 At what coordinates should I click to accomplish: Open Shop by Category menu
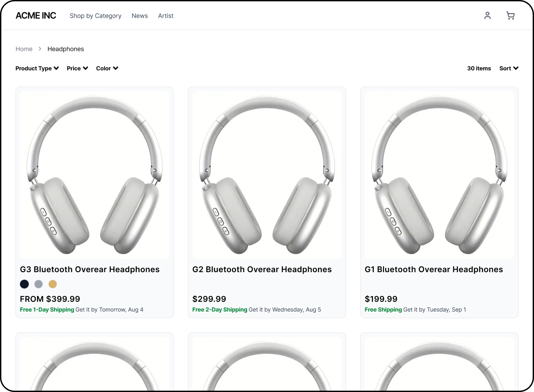coord(95,15)
